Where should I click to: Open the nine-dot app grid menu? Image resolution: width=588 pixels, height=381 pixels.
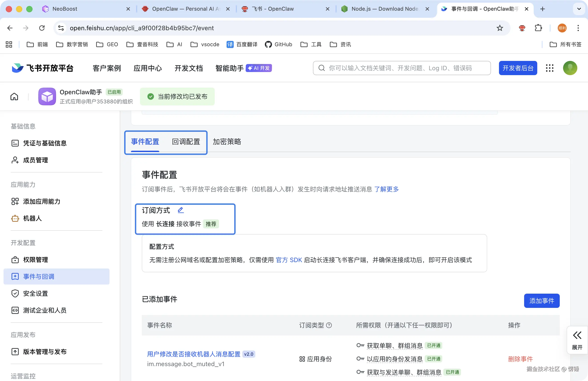tap(549, 68)
